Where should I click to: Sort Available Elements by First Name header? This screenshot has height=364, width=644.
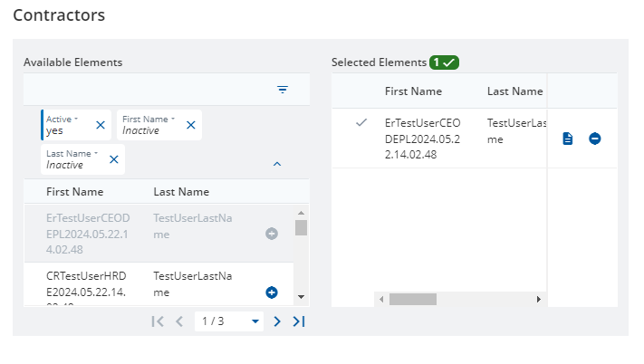[x=75, y=192]
